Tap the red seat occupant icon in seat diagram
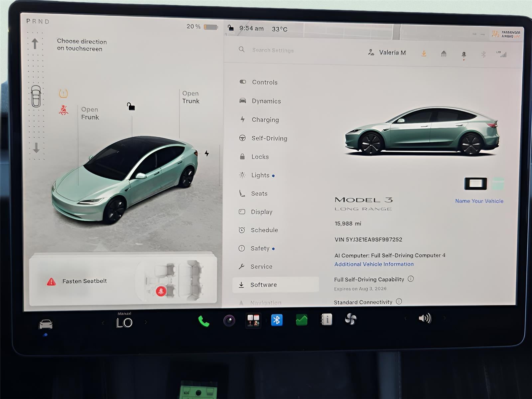The image size is (532, 399). [x=161, y=292]
